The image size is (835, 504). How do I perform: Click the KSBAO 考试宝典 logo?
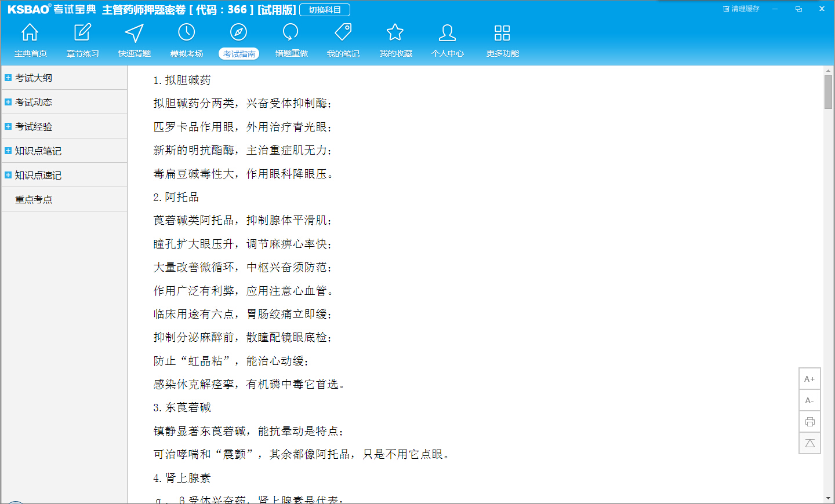click(x=52, y=9)
